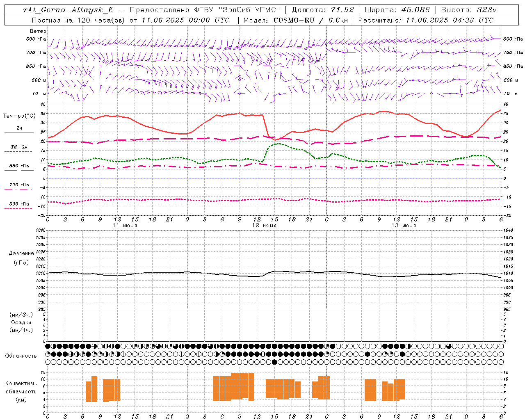The width and height of the screenshot is (525, 420).
Task: Click the text Предоставлено ФГБУ "ЗапСиб УГМС"
Action: pyautogui.click(x=205, y=10)
